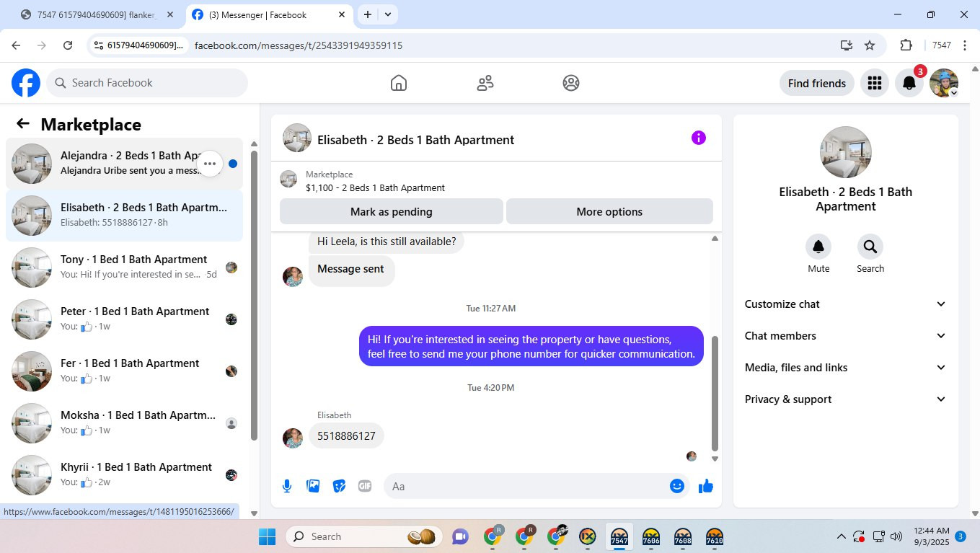
Task: Click the More options button
Action: point(609,212)
